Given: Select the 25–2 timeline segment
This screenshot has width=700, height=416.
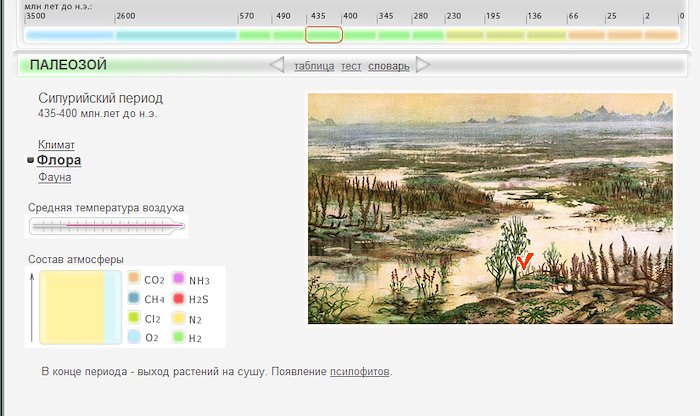Looking at the screenshot, I should click(625, 35).
